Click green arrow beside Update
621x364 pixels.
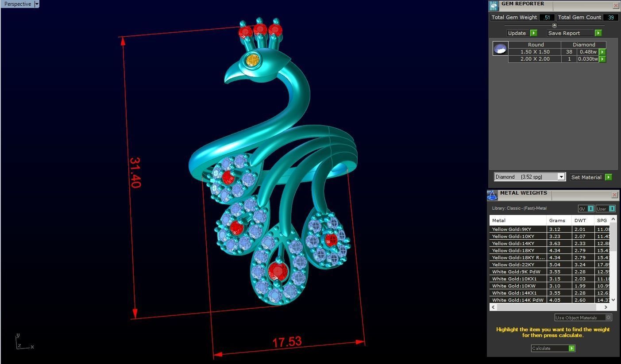(533, 33)
